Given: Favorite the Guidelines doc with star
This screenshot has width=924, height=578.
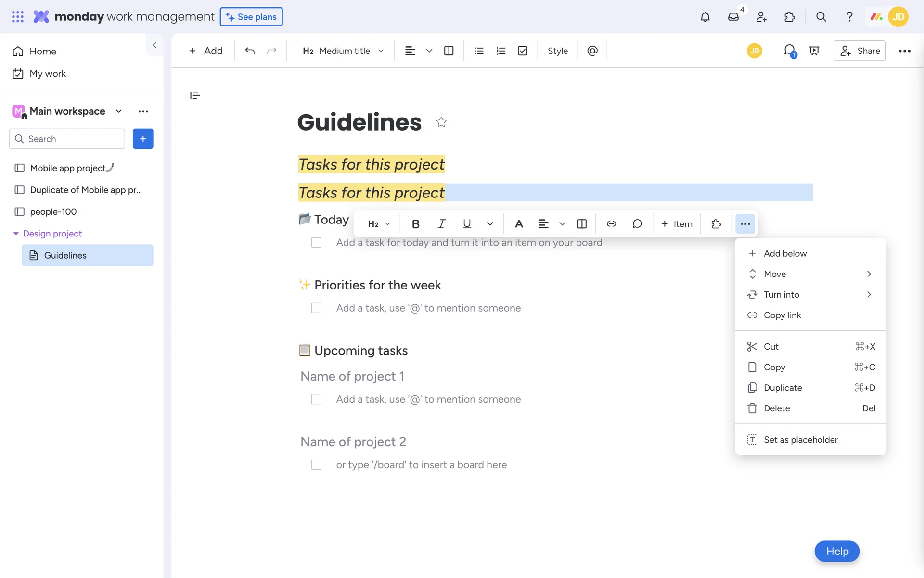Looking at the screenshot, I should pyautogui.click(x=441, y=122).
